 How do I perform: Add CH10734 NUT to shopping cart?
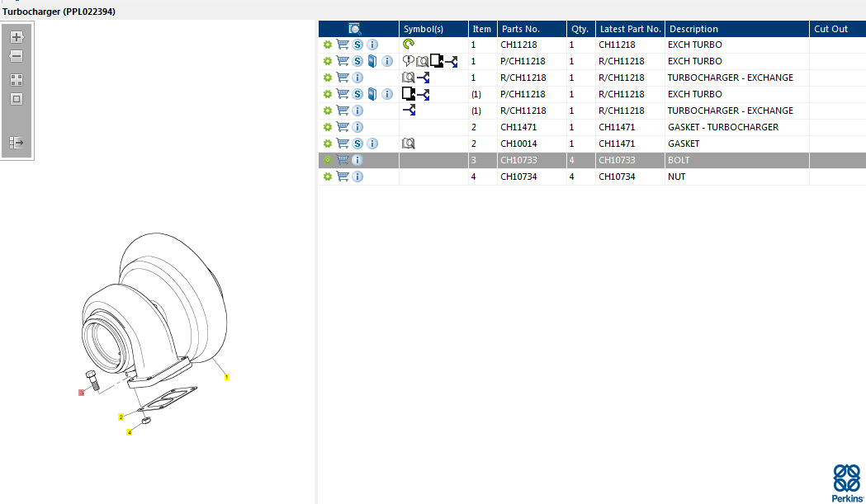tap(343, 177)
